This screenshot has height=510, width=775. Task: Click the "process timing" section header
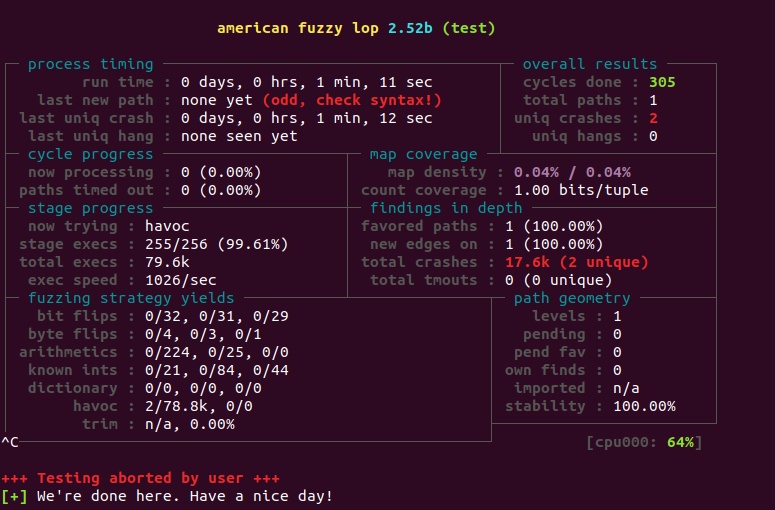click(x=90, y=64)
